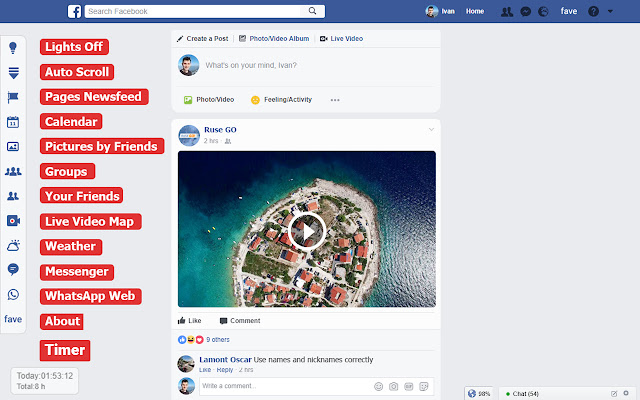640x400 pixels.
Task: Open the Weather sidebar icon
Action: tap(13, 245)
